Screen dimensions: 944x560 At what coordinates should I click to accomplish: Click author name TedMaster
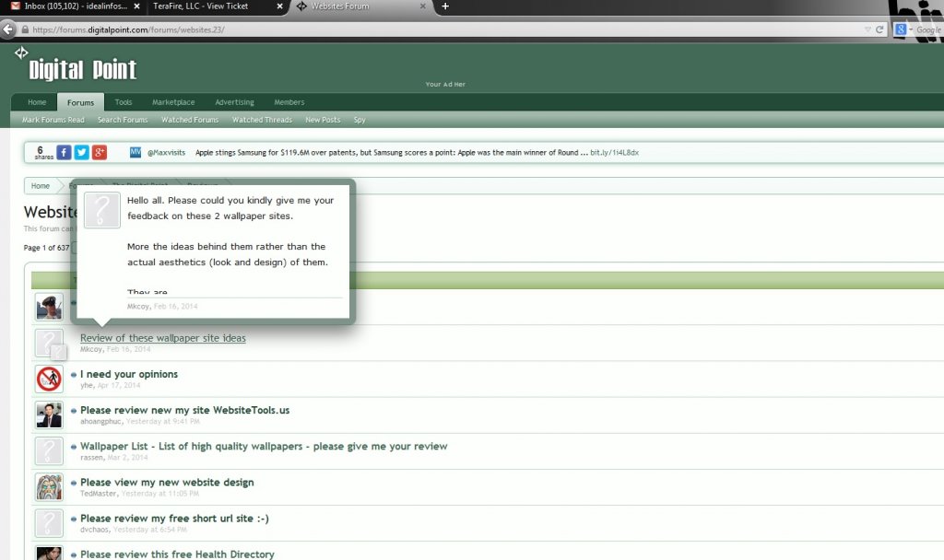click(98, 494)
